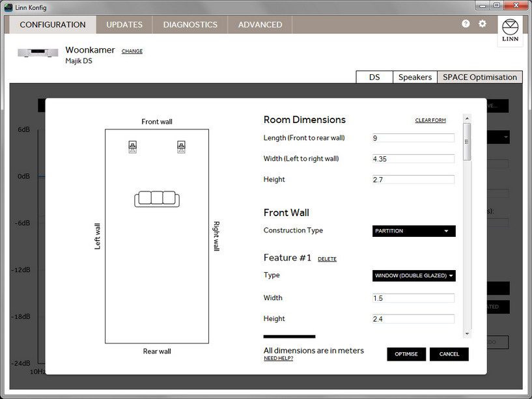Go to the ADVANCED tab

[x=260, y=25]
